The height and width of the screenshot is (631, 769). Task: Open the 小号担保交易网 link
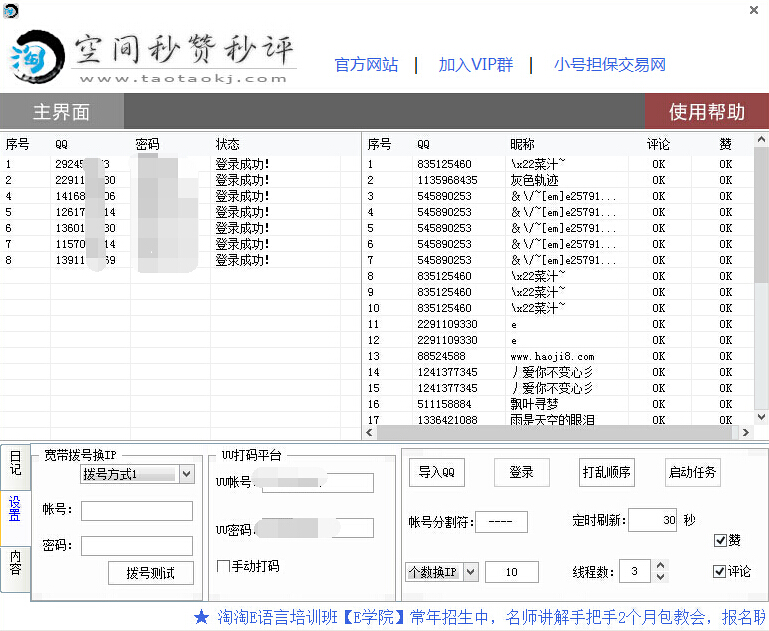610,65
